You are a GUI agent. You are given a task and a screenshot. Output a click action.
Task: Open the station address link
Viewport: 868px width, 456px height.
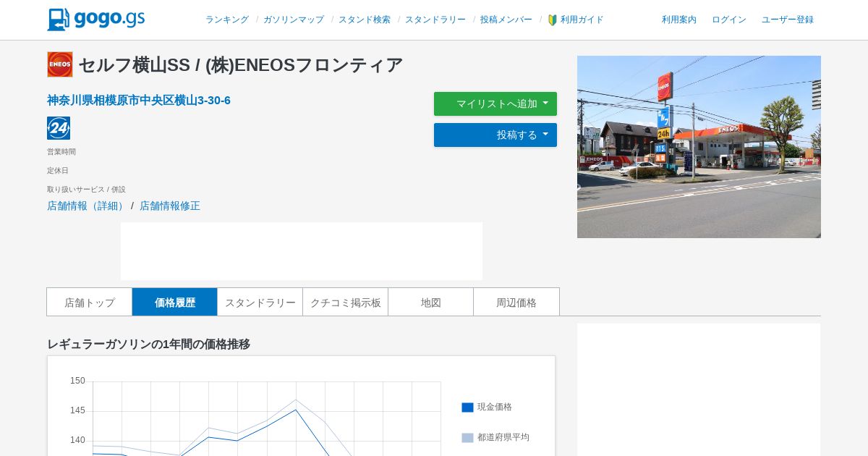coord(139,101)
